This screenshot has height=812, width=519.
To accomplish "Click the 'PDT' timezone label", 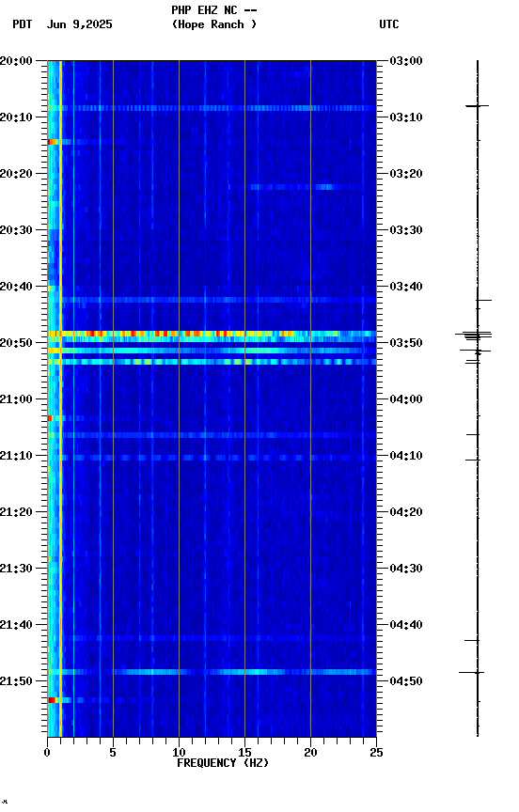I will click(23, 24).
